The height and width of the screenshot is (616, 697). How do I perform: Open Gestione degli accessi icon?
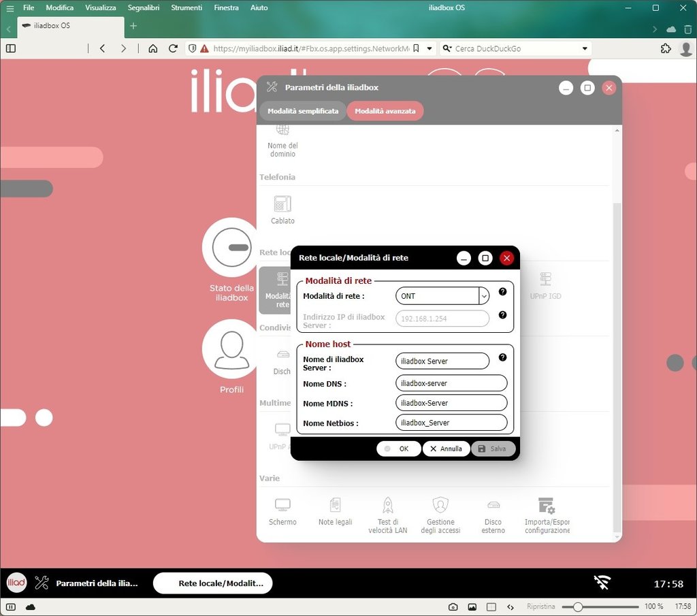coord(440,515)
